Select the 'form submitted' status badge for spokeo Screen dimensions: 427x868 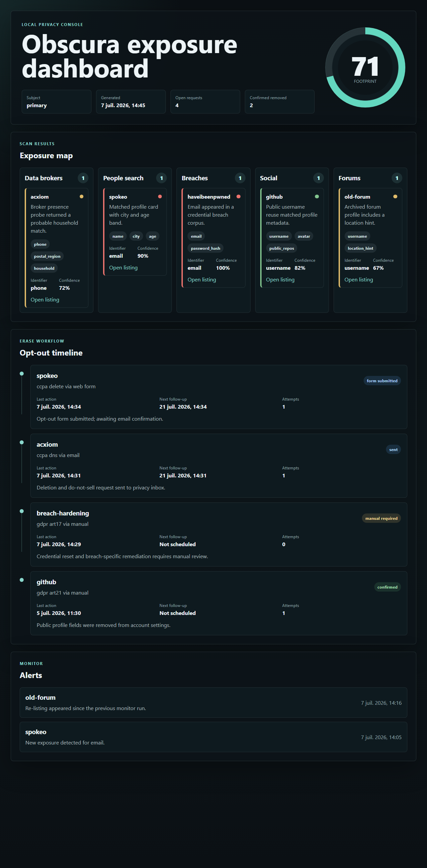coord(382,381)
